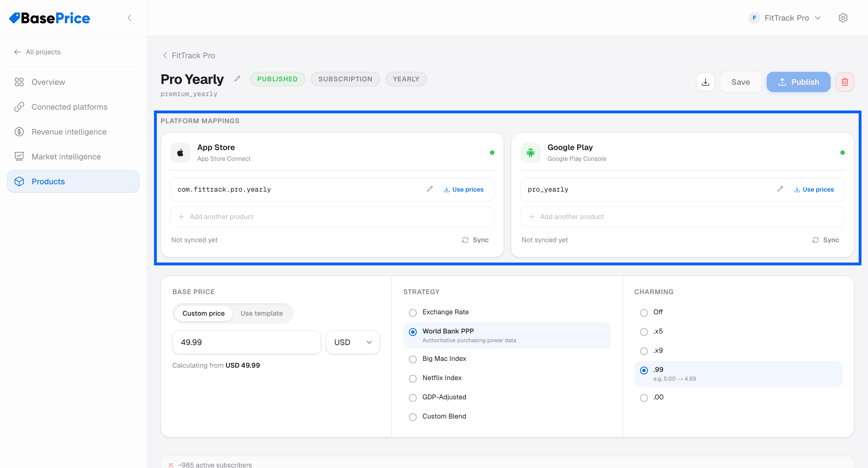Select World Bank PPP strategy

point(507,335)
